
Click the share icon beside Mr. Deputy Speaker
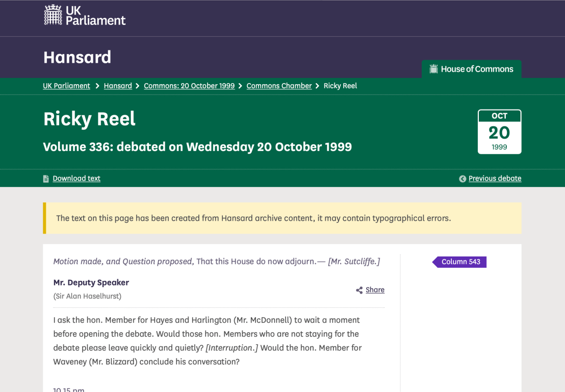pyautogui.click(x=359, y=290)
